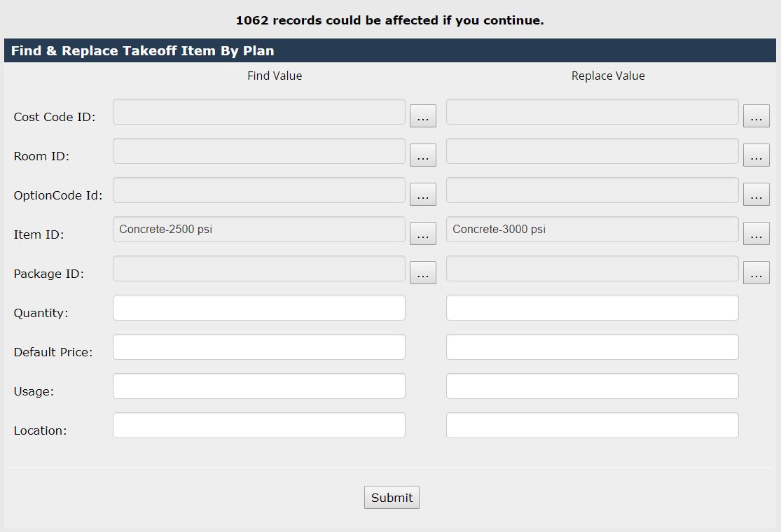The width and height of the screenshot is (781, 532).
Task: Browse Package ID find value lookup
Action: [x=422, y=273]
